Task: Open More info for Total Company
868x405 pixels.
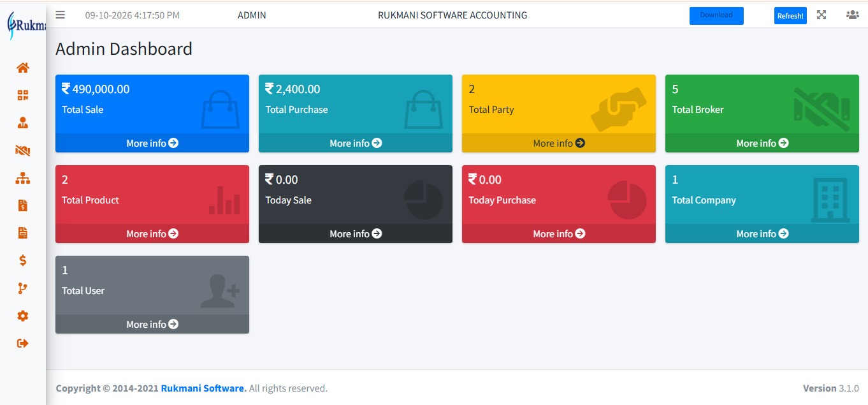Action: click(762, 233)
